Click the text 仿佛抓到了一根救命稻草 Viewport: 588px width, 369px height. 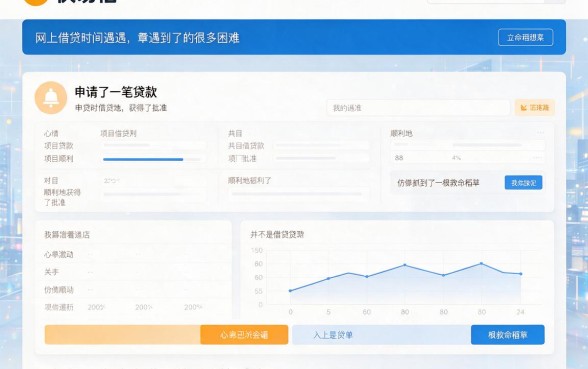(438, 183)
